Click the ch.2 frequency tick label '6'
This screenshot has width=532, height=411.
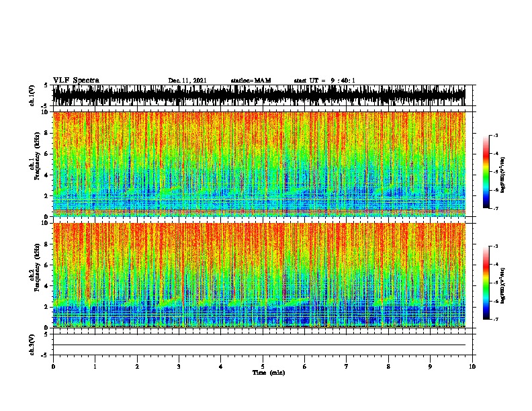coord(47,265)
